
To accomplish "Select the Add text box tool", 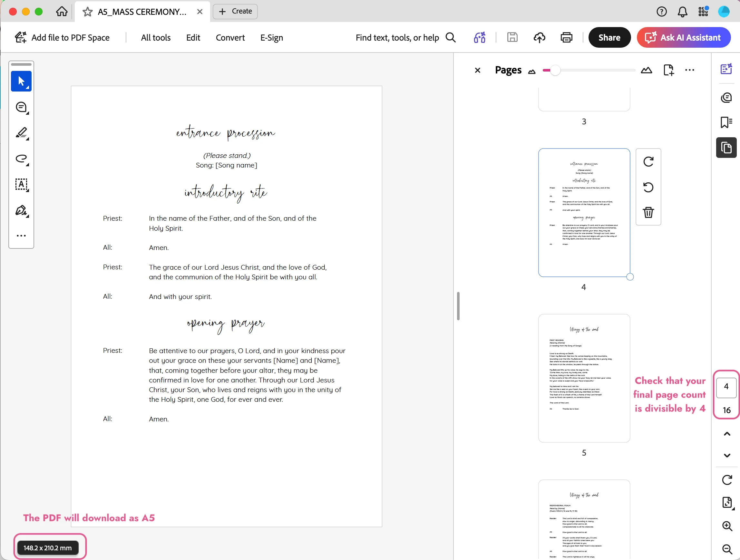I will [x=21, y=185].
